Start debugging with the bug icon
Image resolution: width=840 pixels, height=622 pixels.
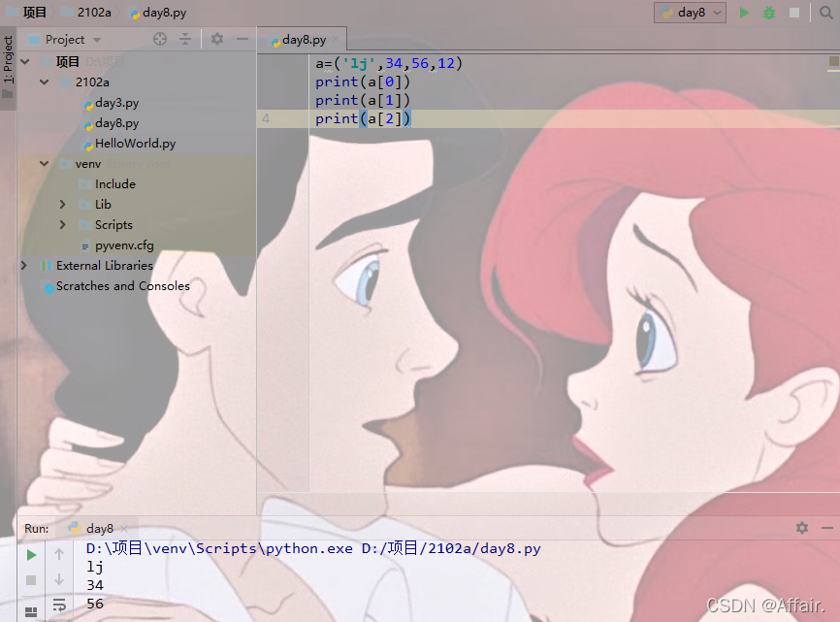click(769, 13)
